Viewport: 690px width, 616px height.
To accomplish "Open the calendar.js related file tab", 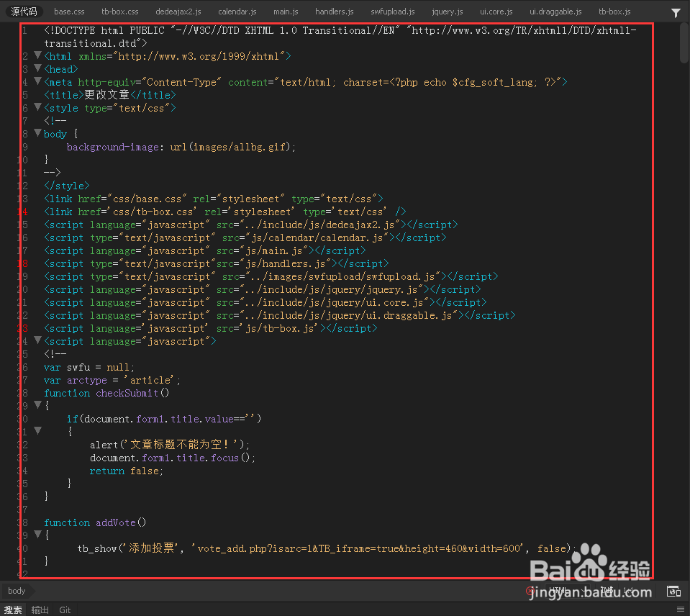I will pos(237,12).
